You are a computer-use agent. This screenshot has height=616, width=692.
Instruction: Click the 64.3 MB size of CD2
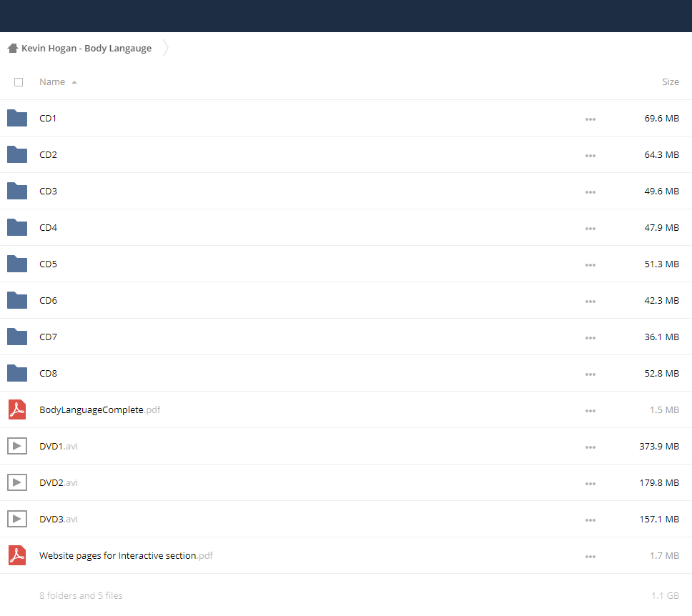[661, 155]
